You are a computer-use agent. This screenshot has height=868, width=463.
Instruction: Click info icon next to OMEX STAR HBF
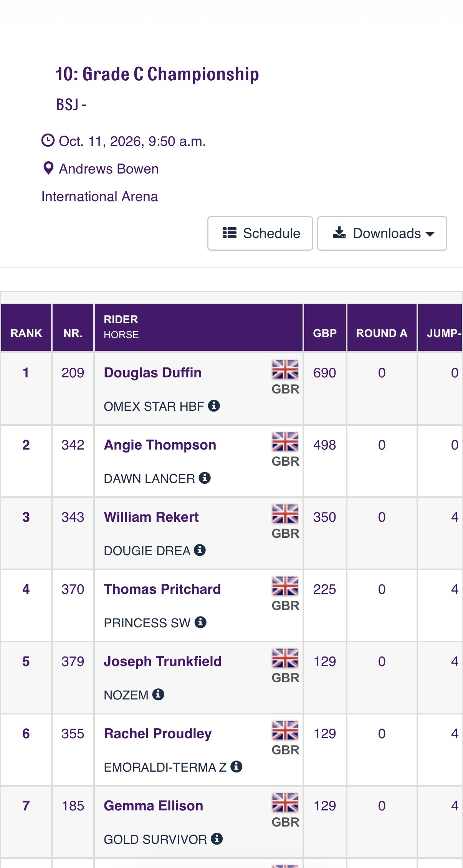point(214,405)
